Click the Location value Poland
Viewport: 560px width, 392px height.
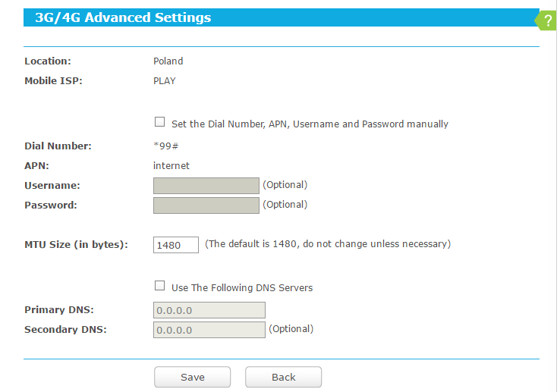(168, 61)
